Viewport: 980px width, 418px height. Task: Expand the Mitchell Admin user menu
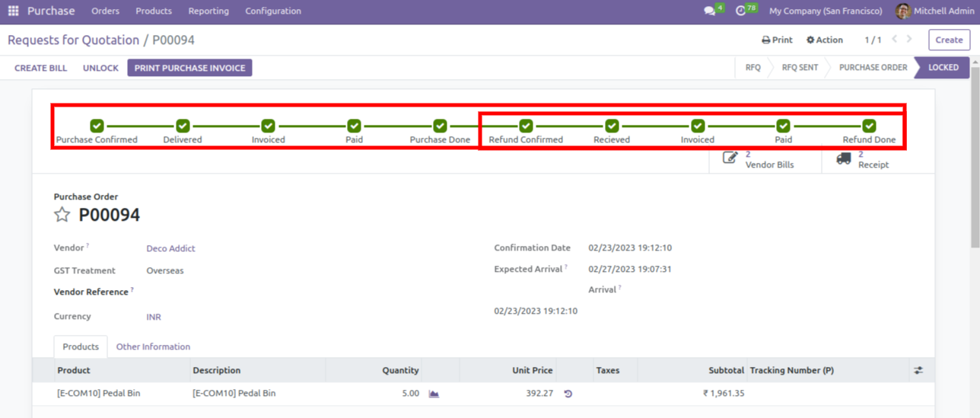coord(934,11)
